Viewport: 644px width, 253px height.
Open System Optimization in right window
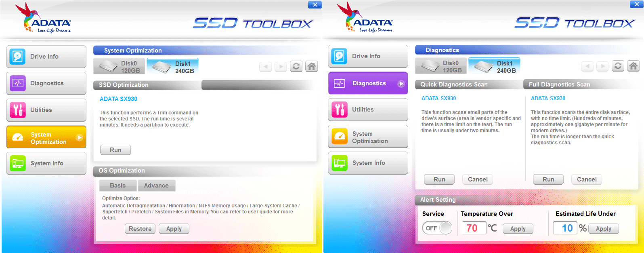click(368, 137)
